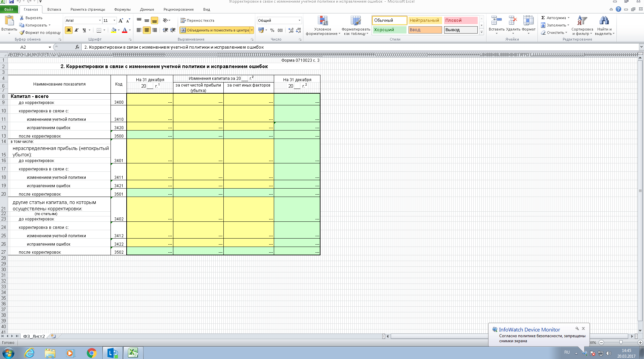Viewport: 644px width, 359px height.
Task: Open Sort and Filter (Сортировка и фильтр)
Action: coord(582,25)
